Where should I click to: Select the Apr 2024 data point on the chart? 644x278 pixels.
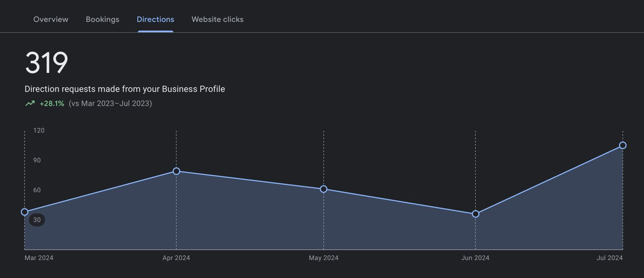(x=176, y=171)
